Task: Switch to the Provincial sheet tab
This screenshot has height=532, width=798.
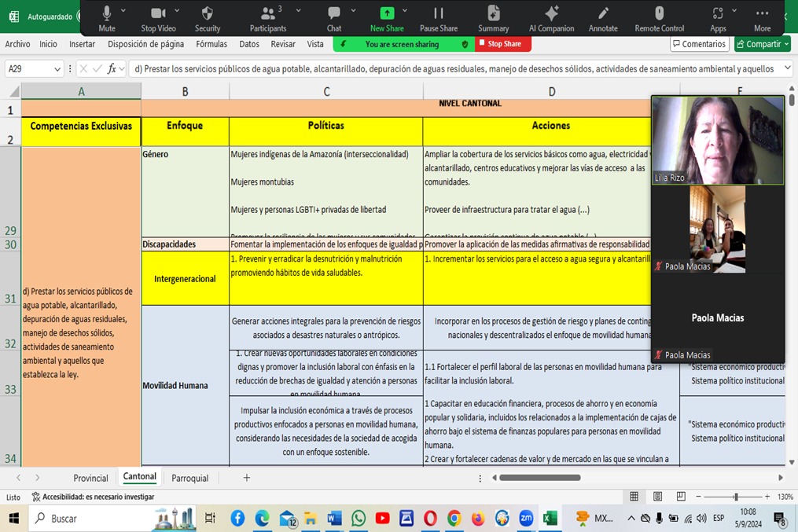Action: 90,478
